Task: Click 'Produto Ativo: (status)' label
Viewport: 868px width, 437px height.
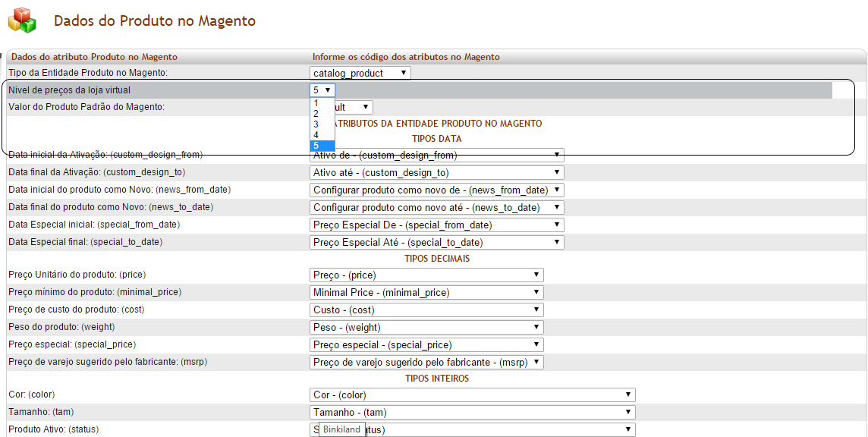Action: [x=54, y=429]
